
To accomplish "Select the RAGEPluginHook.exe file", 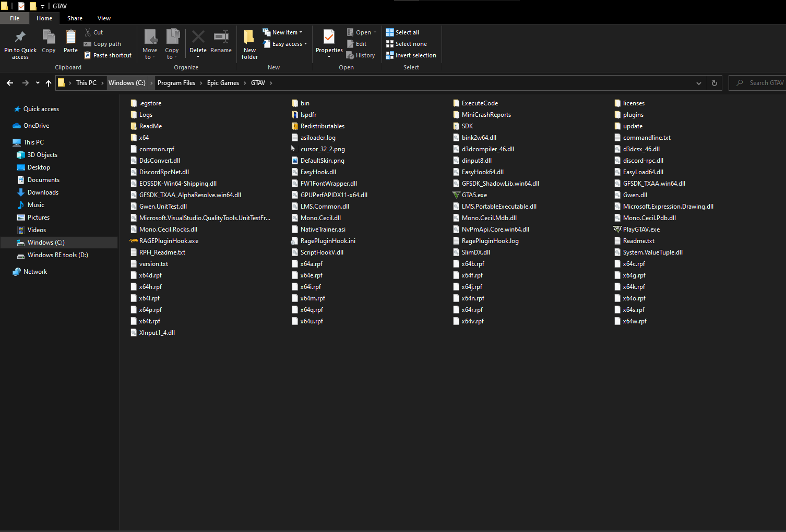I will click(169, 241).
